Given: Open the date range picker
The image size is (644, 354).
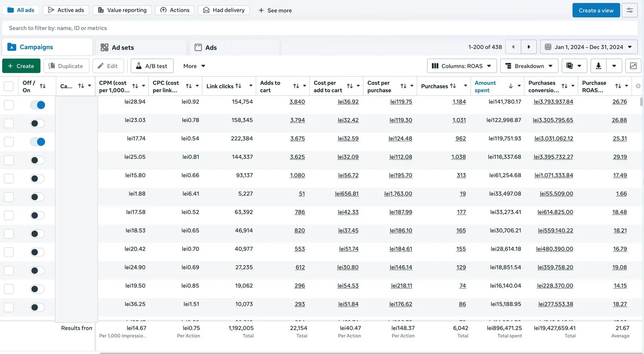Looking at the screenshot, I should 589,47.
